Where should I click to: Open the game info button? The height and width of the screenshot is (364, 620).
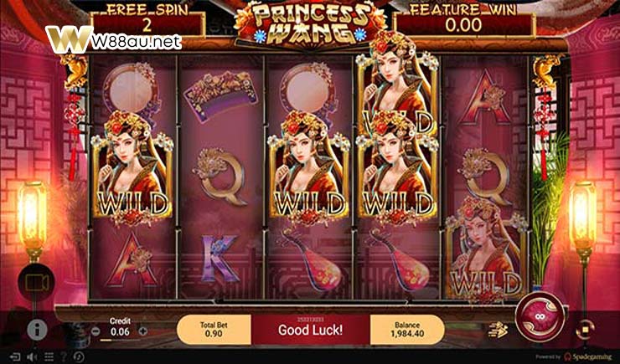coord(37,330)
